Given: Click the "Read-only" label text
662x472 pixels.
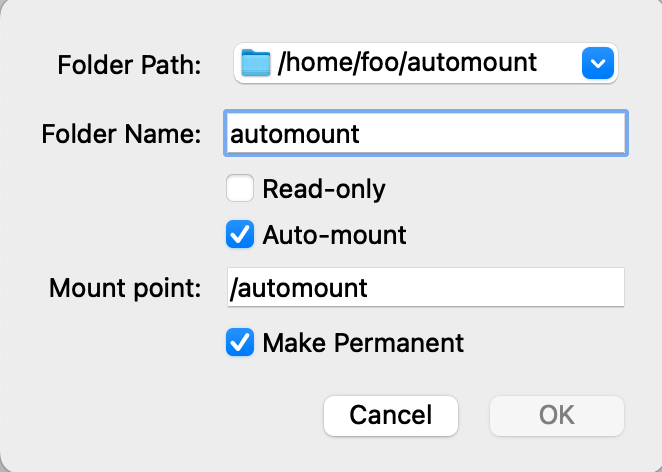Looking at the screenshot, I should point(323,188).
